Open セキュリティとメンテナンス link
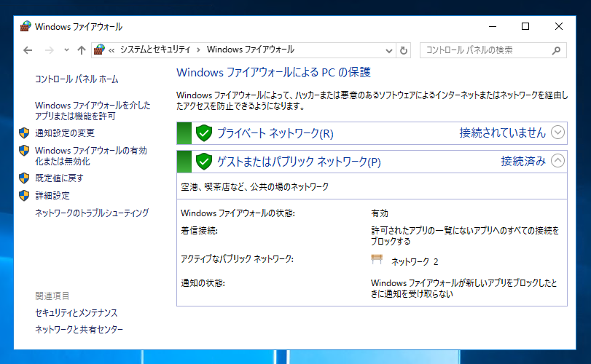This screenshot has width=591, height=364. [76, 313]
